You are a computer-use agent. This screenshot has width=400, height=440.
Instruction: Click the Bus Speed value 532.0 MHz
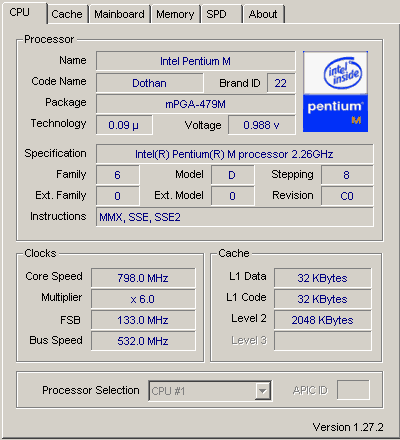pyautogui.click(x=143, y=341)
